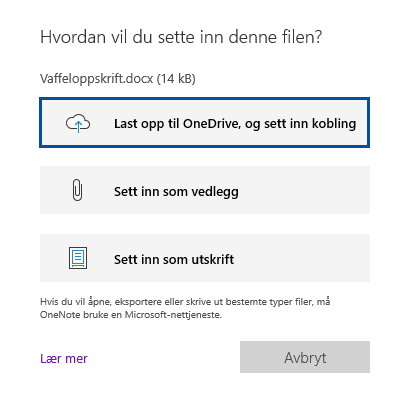Learn more about file insertion options
409x397 pixels.
coord(64,359)
